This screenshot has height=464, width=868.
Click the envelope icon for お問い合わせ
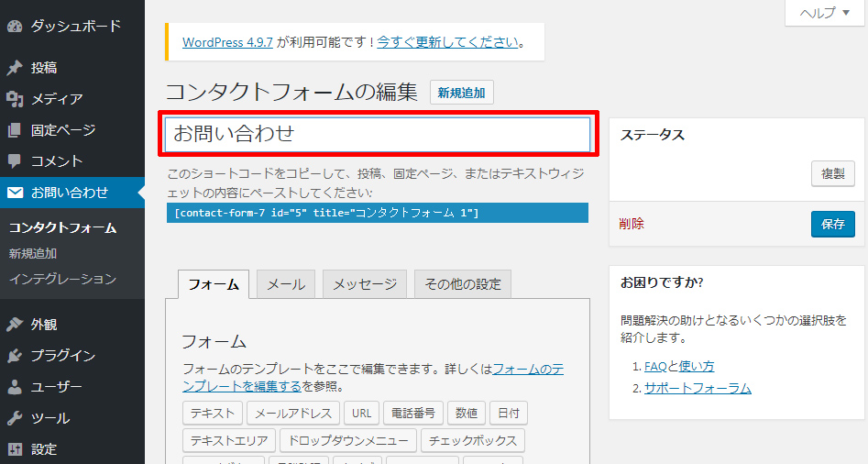tap(15, 193)
